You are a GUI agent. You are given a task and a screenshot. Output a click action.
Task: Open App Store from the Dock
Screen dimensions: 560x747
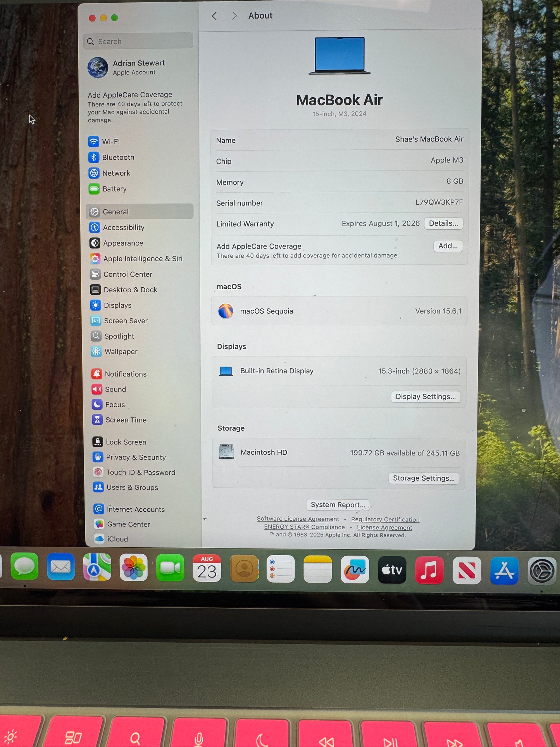(504, 571)
